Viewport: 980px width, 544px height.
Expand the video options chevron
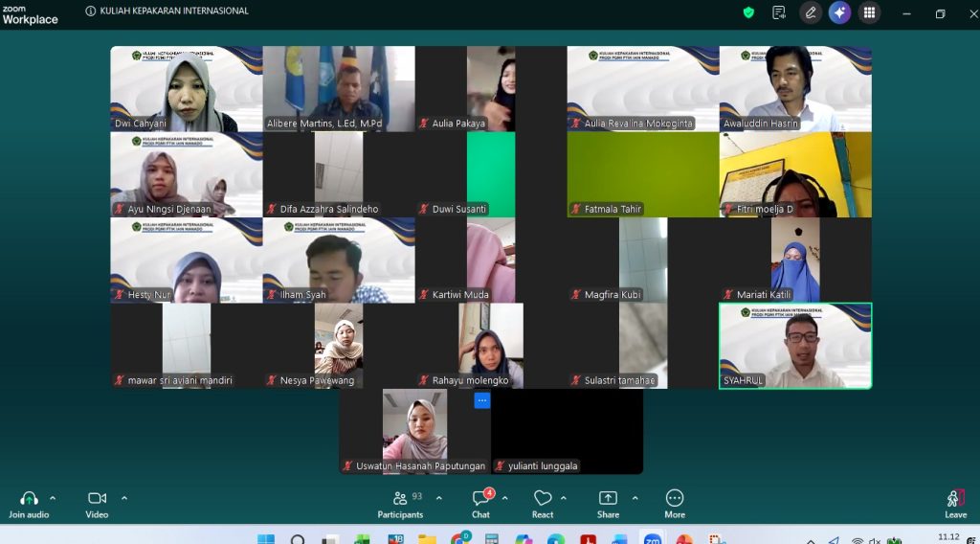124,498
